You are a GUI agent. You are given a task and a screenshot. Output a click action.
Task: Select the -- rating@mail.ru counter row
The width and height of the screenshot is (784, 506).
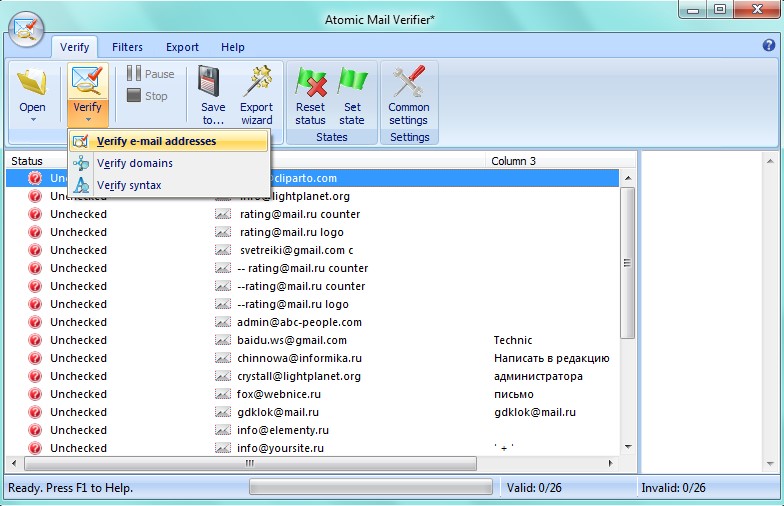[312, 268]
